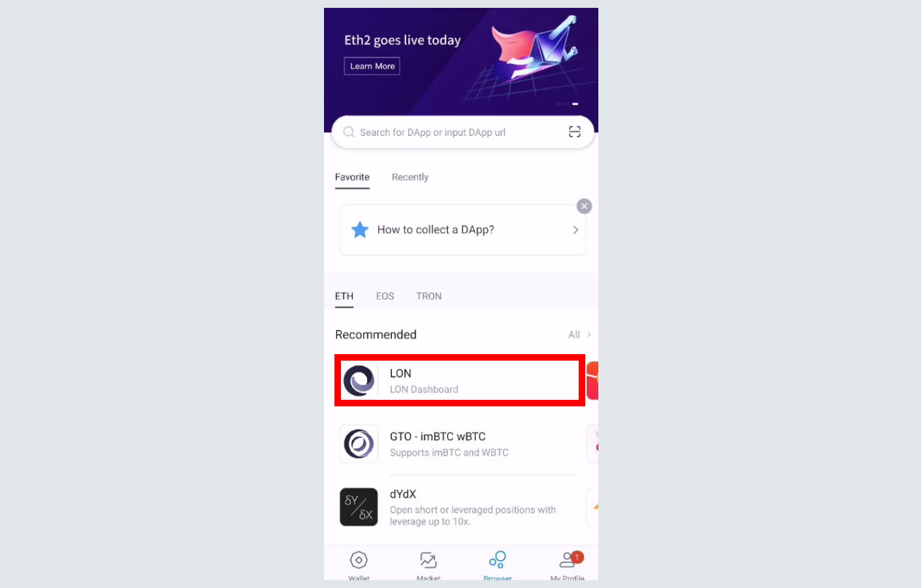Switch to the Recently tab
The width and height of the screenshot is (921, 588).
click(410, 177)
